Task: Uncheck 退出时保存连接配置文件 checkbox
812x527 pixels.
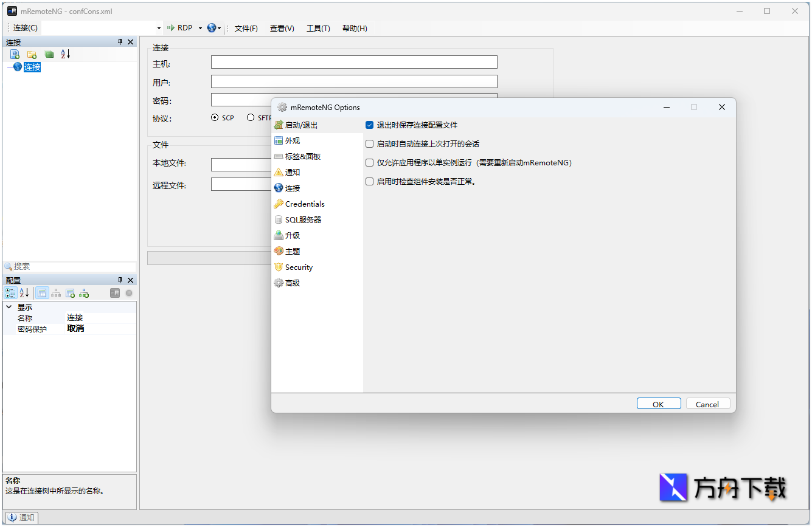Action: tap(369, 125)
